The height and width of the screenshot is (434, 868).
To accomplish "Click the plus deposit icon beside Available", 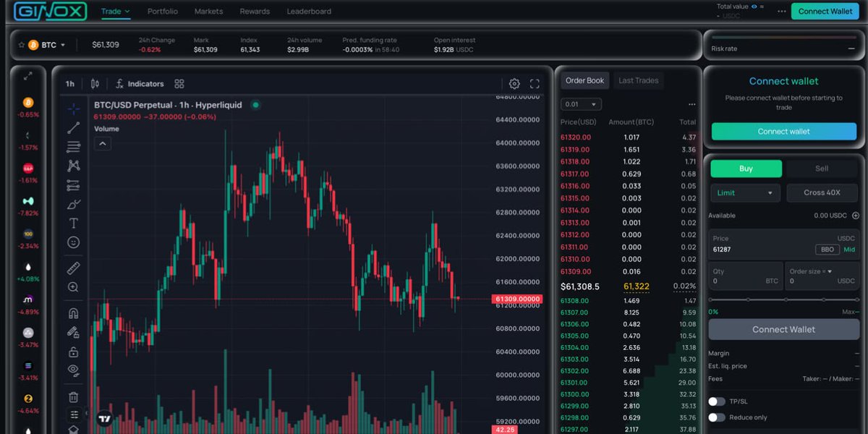I will click(x=856, y=216).
